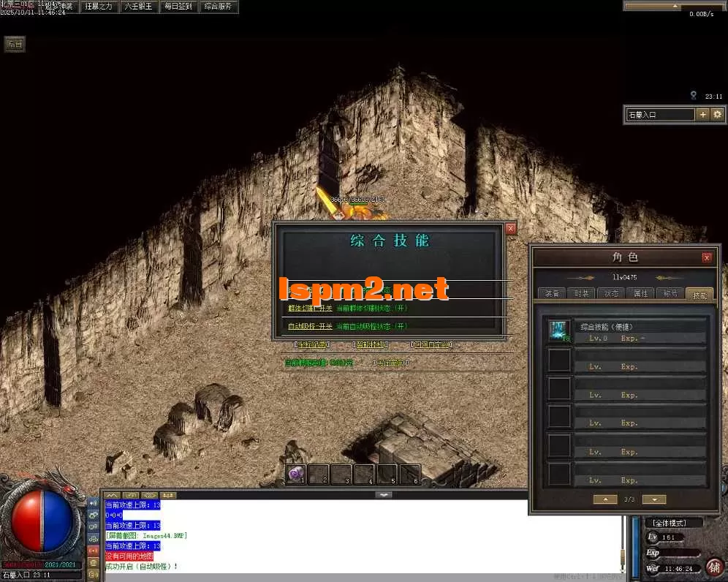
Task: Select the 技能 tab in 角色 panel
Action: pos(699,295)
